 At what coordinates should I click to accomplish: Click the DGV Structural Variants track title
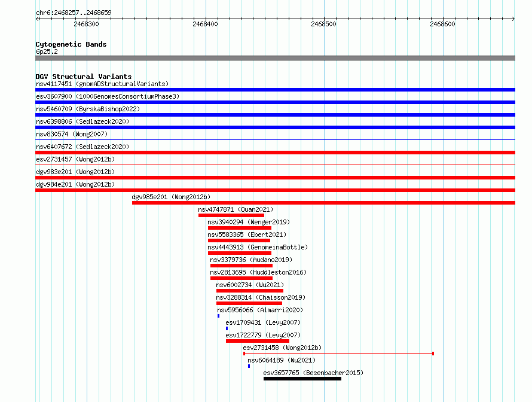point(84,77)
